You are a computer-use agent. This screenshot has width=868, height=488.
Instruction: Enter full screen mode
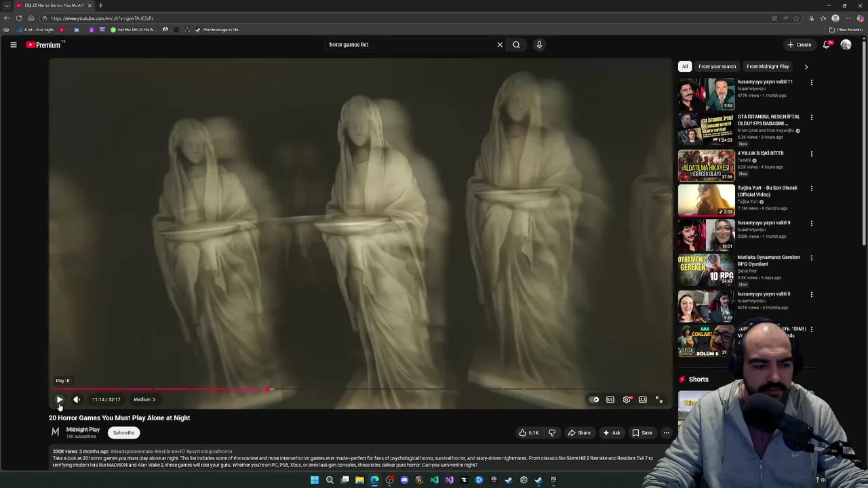point(659,399)
